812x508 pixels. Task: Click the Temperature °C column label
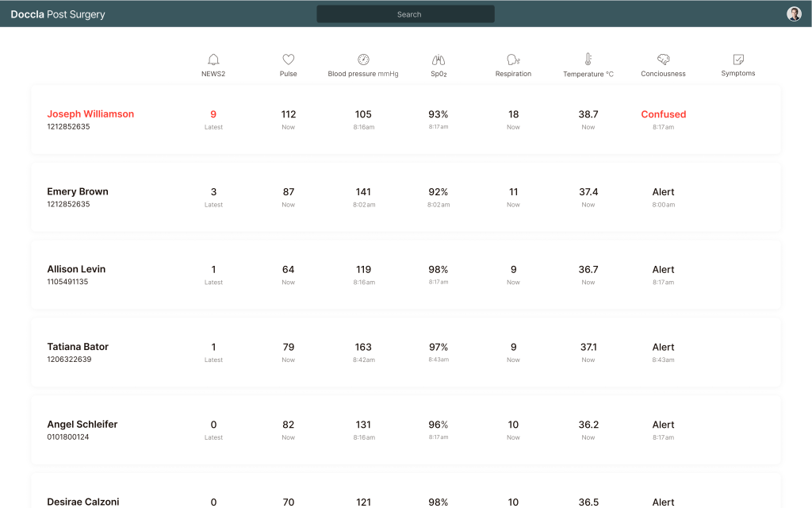pos(588,74)
